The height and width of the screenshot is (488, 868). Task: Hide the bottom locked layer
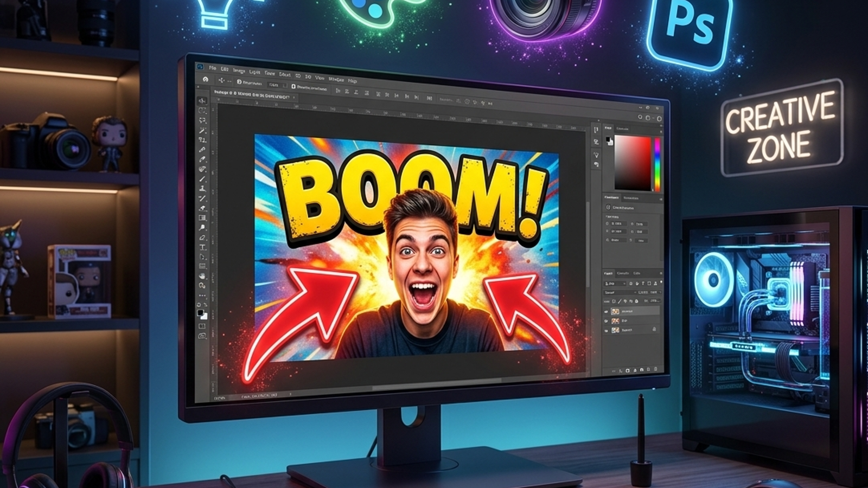606,331
